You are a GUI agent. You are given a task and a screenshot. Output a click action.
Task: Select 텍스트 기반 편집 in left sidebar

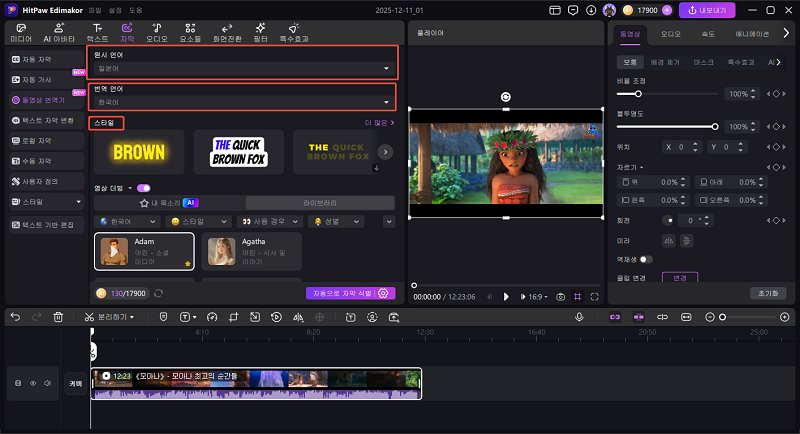(46, 225)
